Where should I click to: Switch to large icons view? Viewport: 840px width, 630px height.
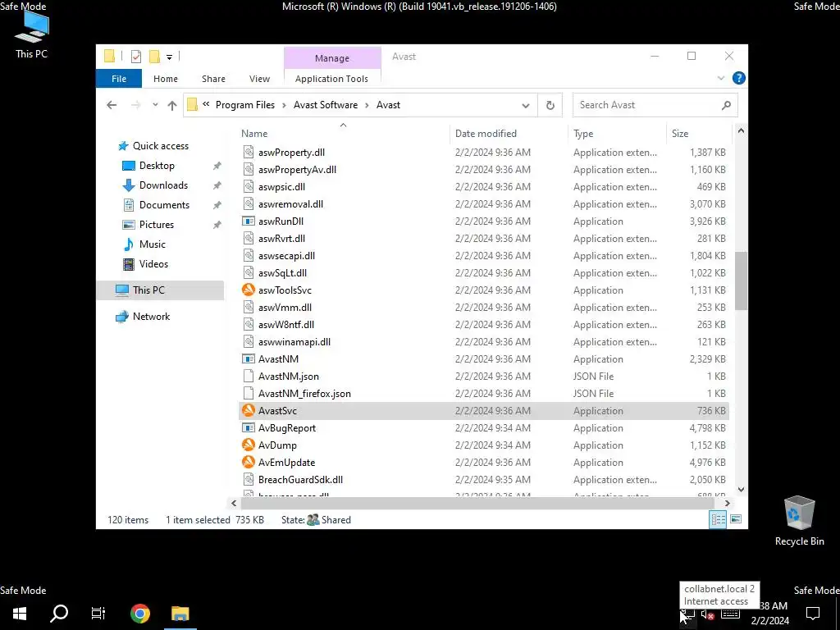736,519
